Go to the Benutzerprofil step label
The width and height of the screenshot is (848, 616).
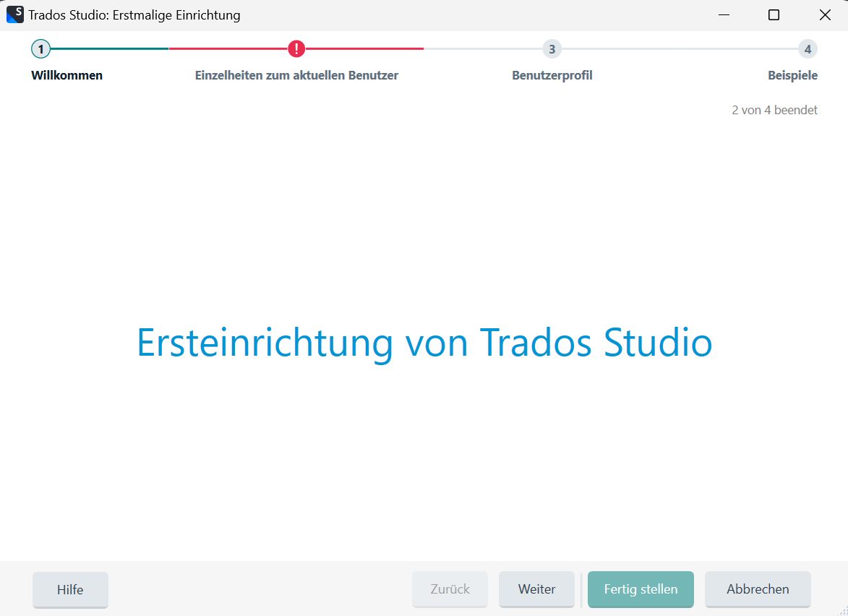click(x=552, y=75)
